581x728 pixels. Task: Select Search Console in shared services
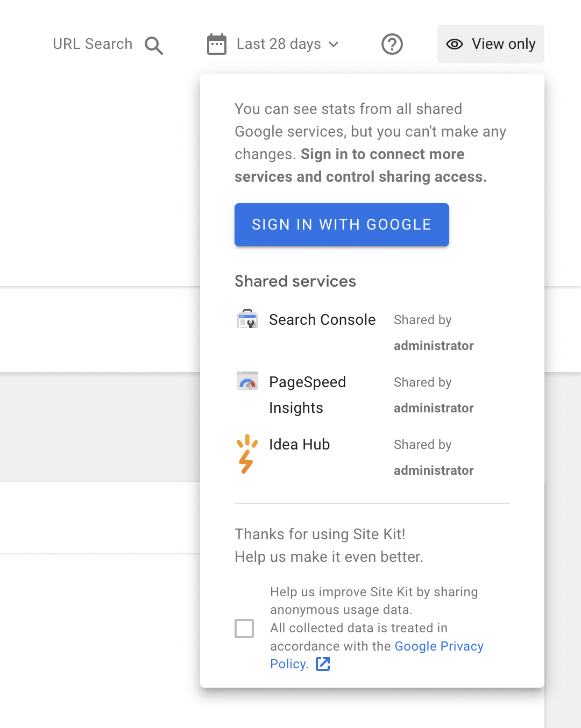[322, 320]
